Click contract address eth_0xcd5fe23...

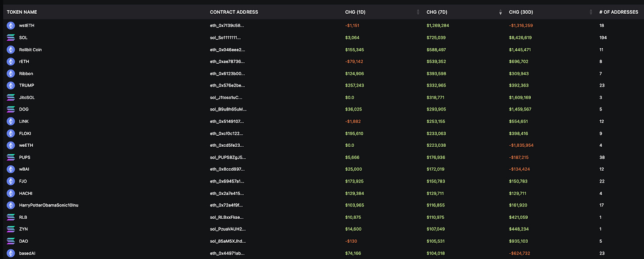tap(227, 145)
